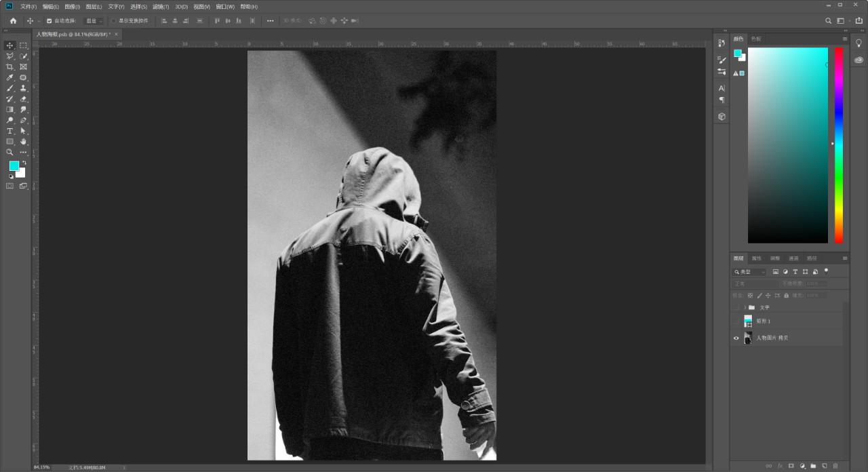Select the Dodge tool
Viewport: 868px width, 472px height.
click(x=9, y=120)
